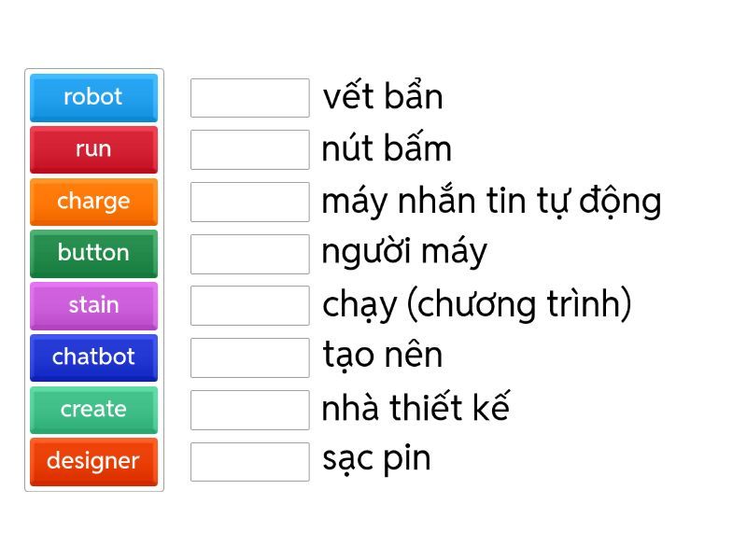747x560 pixels.
Task: Click the 'vết bẩn' definition text
Action: 382,97
